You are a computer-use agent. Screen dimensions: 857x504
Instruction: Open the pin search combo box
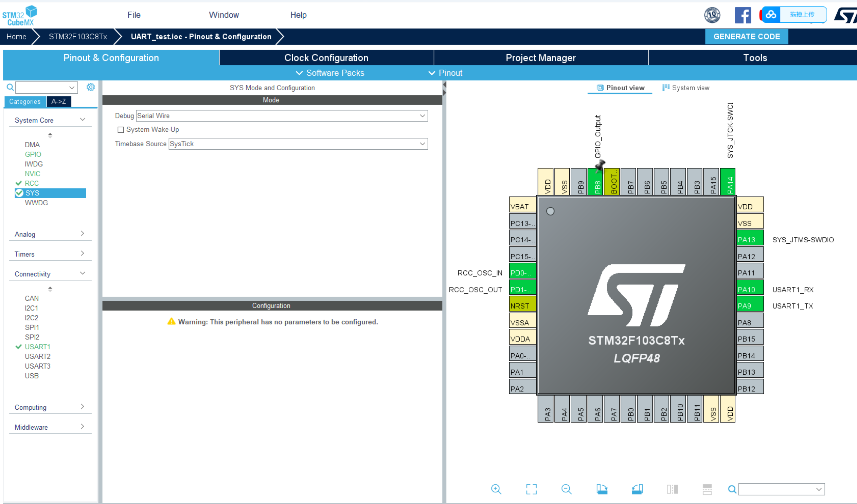(782, 489)
